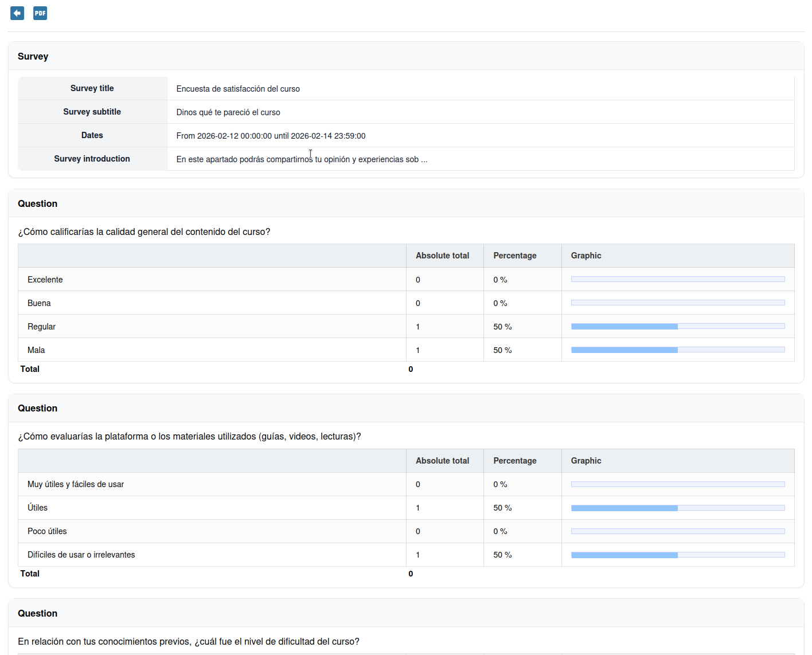Click the 'Dates' label cell
Viewport: 812px width, 655px height.
pos(92,135)
